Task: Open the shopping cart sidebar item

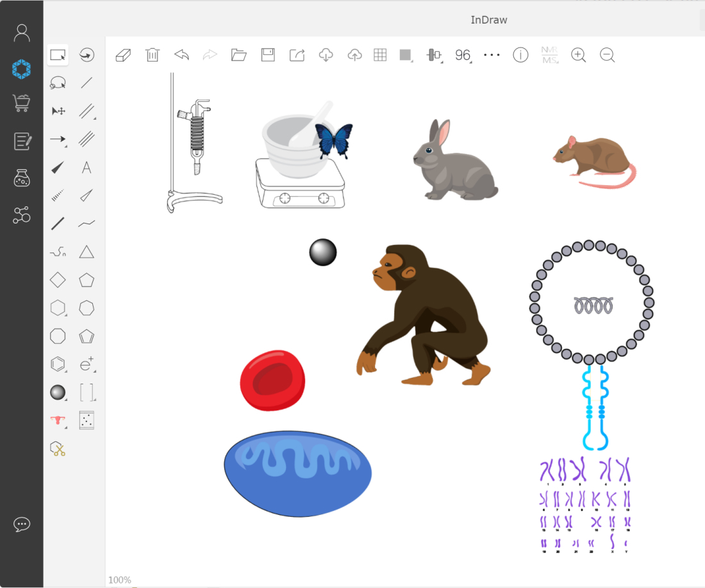Action: click(x=22, y=103)
